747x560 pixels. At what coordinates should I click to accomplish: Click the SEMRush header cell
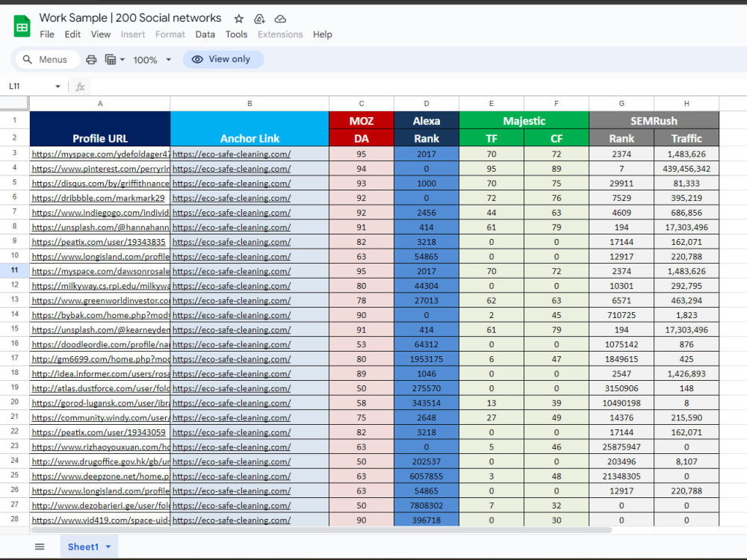[x=654, y=120]
